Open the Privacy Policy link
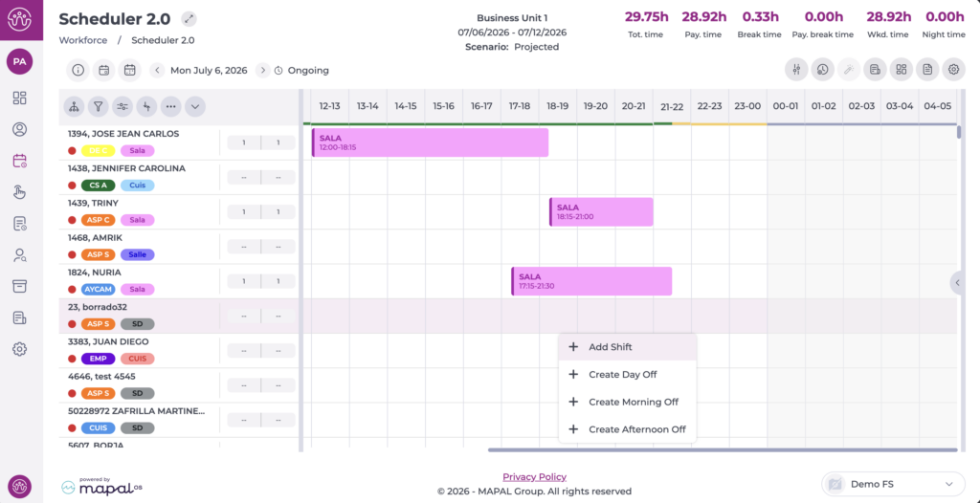980x503 pixels. click(534, 477)
